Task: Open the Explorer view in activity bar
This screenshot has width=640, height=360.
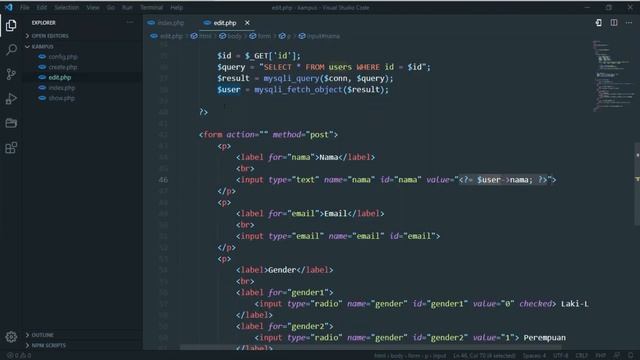Action: [11, 25]
